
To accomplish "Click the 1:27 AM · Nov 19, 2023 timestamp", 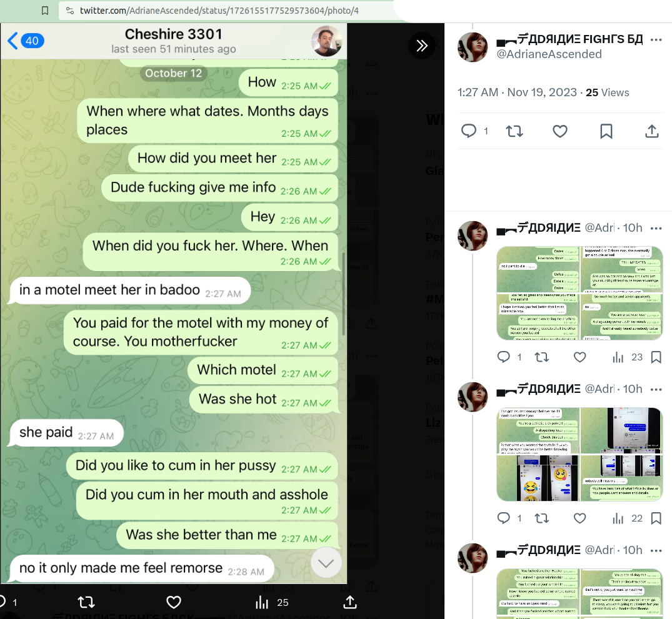I will click(x=517, y=92).
